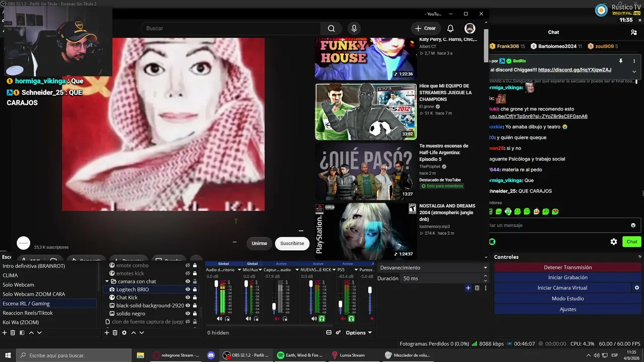Switch audio mixer layout icon
The width and height of the screenshot is (644, 362).
tap(329, 333)
